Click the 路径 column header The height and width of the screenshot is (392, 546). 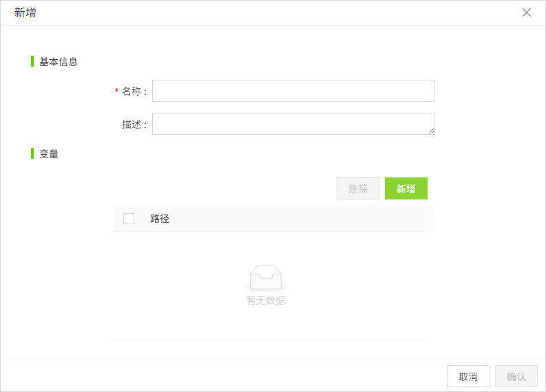click(160, 219)
